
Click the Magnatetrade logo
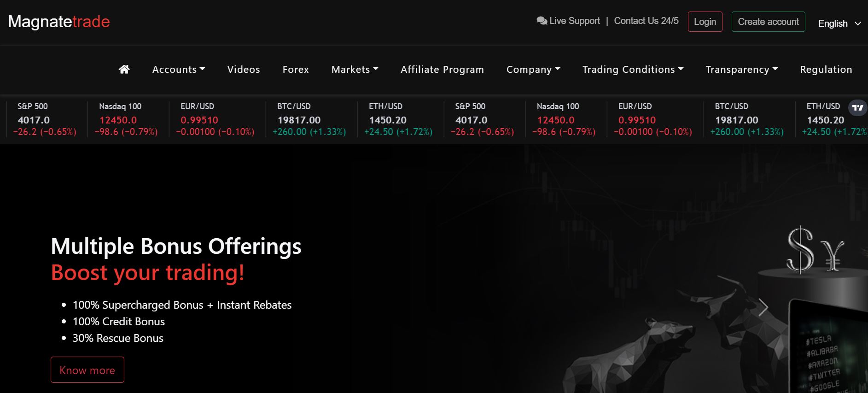tap(59, 22)
